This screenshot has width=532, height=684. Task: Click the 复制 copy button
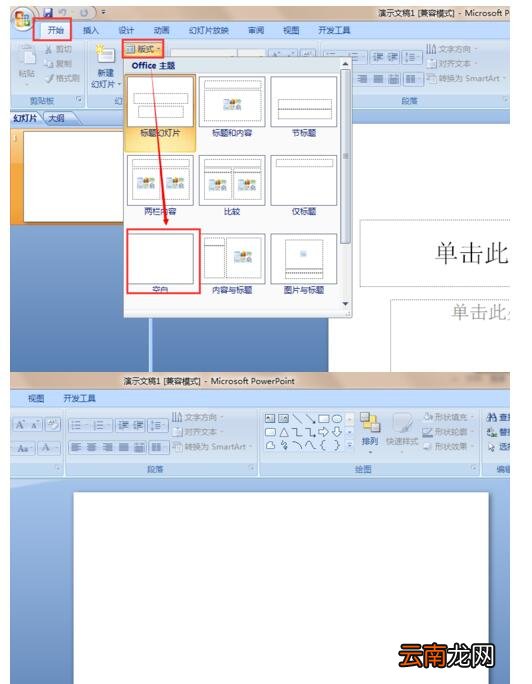tap(58, 64)
